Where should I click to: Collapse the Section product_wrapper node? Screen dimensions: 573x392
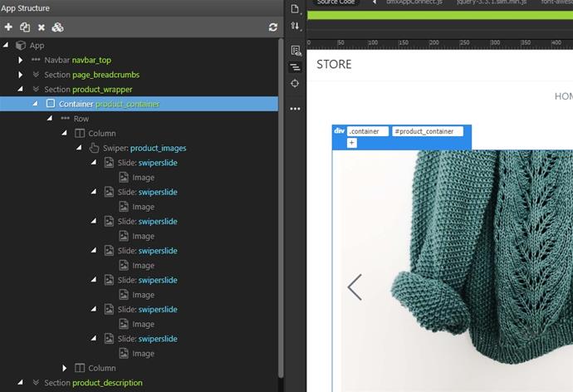(x=20, y=89)
